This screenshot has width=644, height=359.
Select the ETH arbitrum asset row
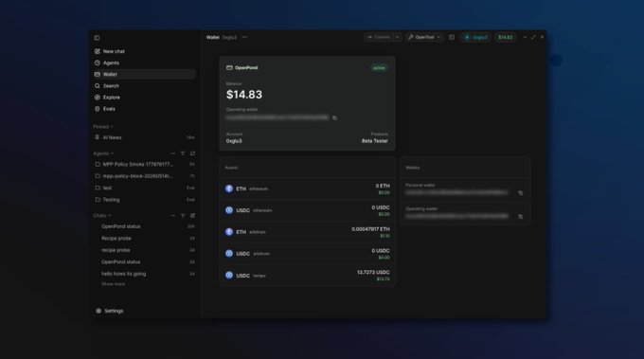pyautogui.click(x=307, y=232)
